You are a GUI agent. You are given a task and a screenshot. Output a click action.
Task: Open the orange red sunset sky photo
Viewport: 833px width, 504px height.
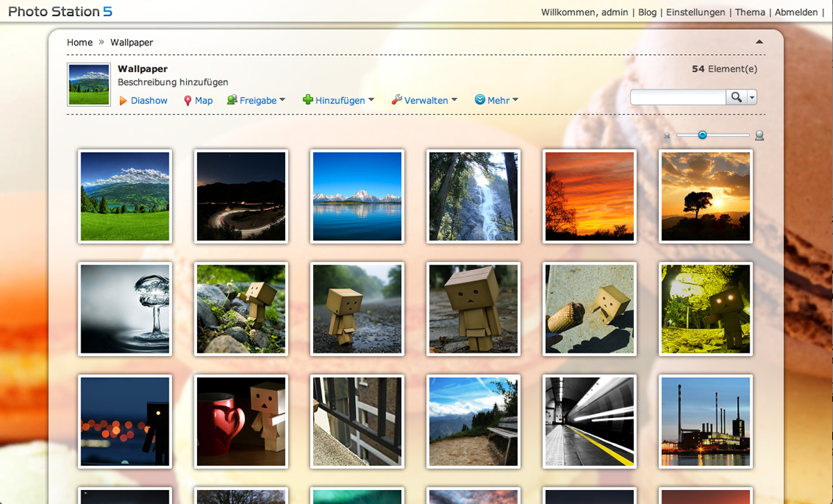(589, 196)
